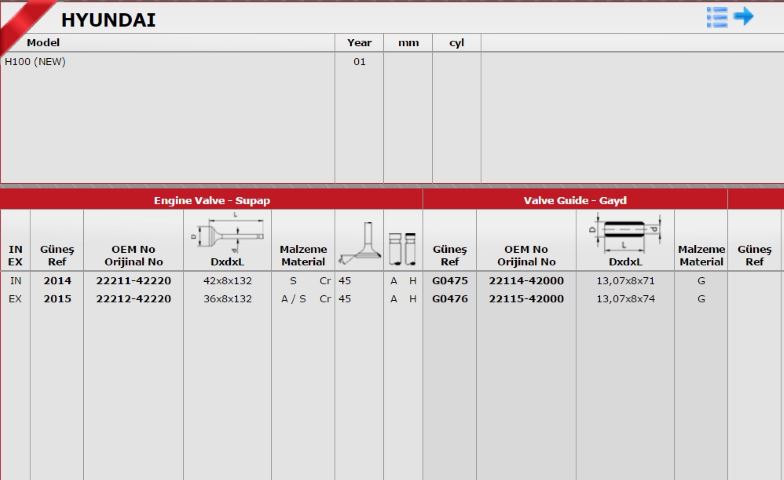Click the HYUNDAI brand title

click(x=108, y=20)
